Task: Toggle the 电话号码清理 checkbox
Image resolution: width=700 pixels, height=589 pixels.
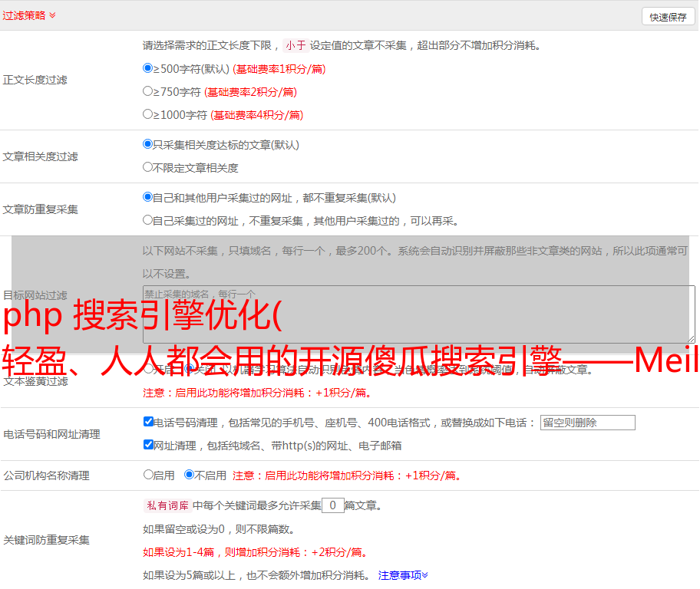Action: [149, 422]
